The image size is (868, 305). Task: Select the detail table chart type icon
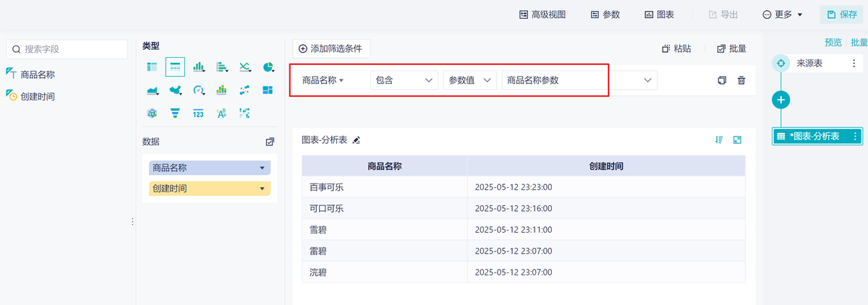pyautogui.click(x=175, y=67)
